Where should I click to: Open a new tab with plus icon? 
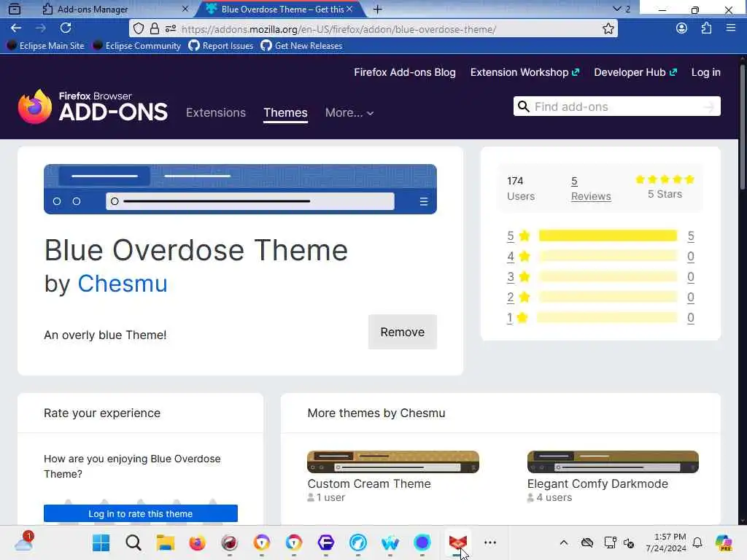(x=377, y=9)
